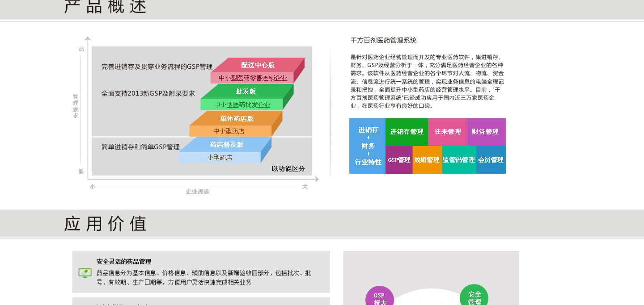The width and height of the screenshot is (644, 305).
Task: Click the 小型药店 label
Action: tap(220, 158)
